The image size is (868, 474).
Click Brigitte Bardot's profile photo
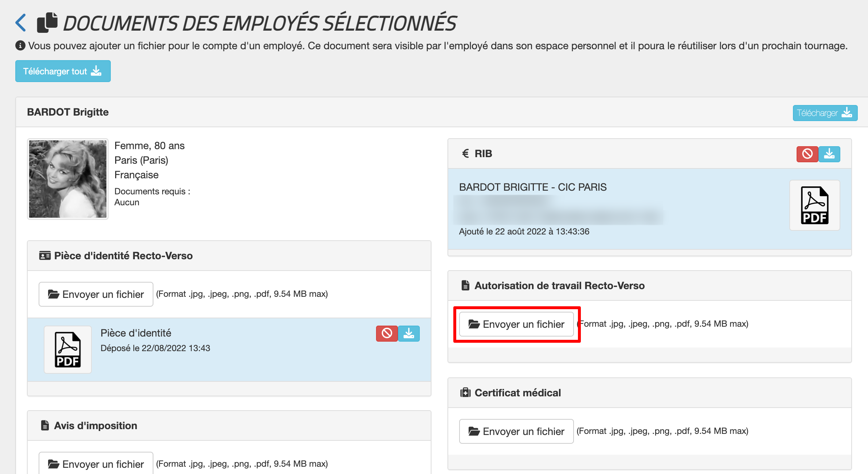68,179
